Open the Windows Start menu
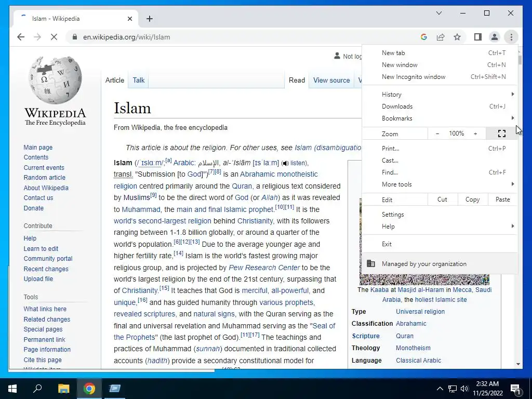The image size is (532, 399). pyautogui.click(x=12, y=389)
